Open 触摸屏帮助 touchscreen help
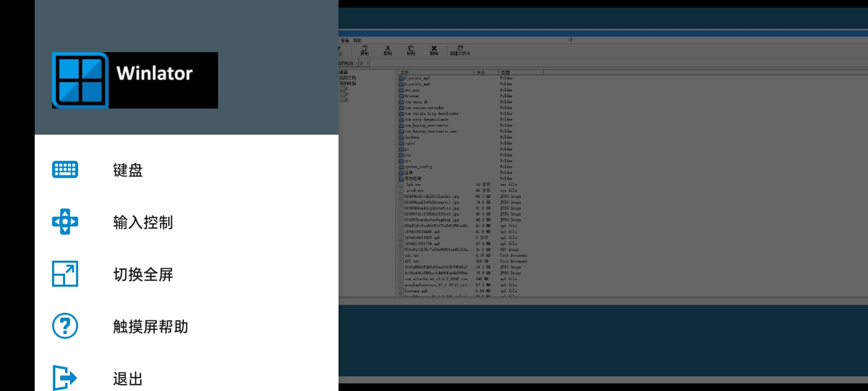This screenshot has width=868, height=391. (x=187, y=326)
